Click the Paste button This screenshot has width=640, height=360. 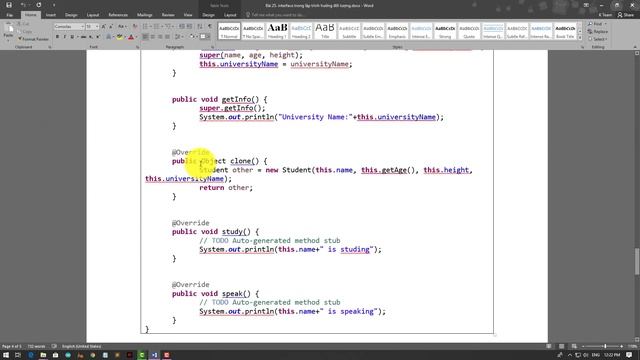pyautogui.click(x=8, y=31)
